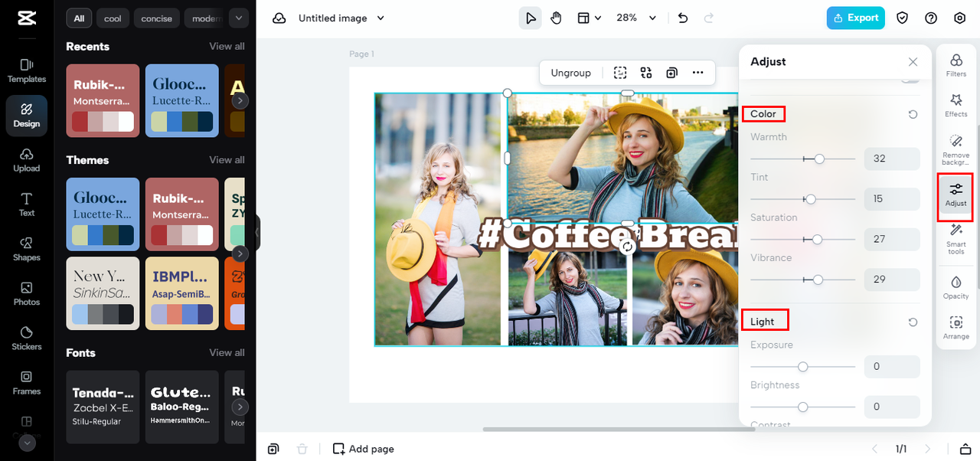
Task: Open the Stickers tab
Action: click(27, 338)
